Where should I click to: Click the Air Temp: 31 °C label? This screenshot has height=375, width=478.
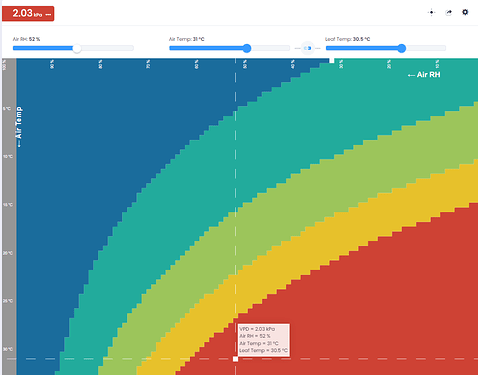coord(187,39)
